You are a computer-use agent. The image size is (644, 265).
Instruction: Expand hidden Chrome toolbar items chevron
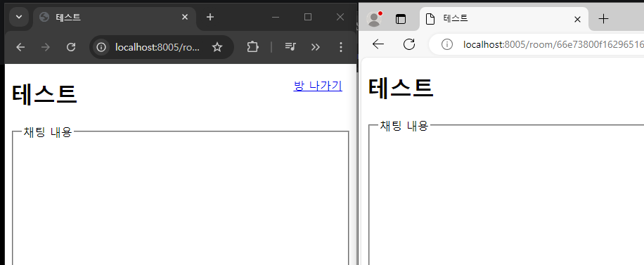(x=316, y=47)
